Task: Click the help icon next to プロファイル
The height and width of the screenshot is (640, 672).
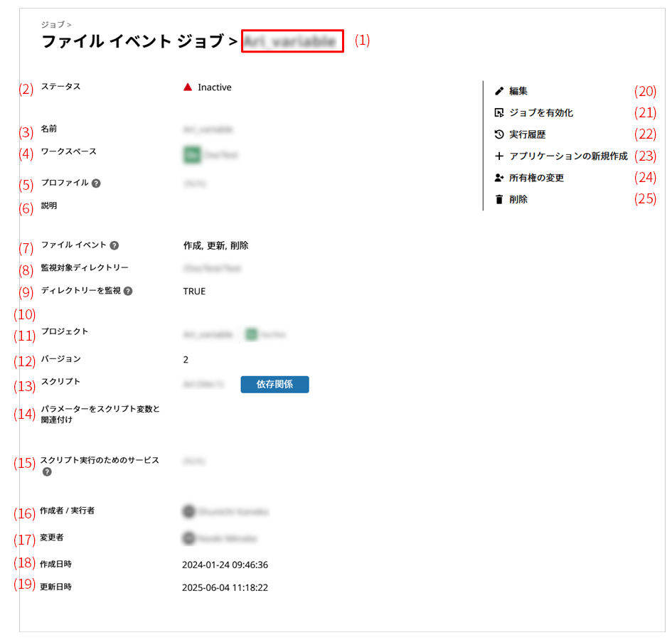Action: tap(96, 183)
